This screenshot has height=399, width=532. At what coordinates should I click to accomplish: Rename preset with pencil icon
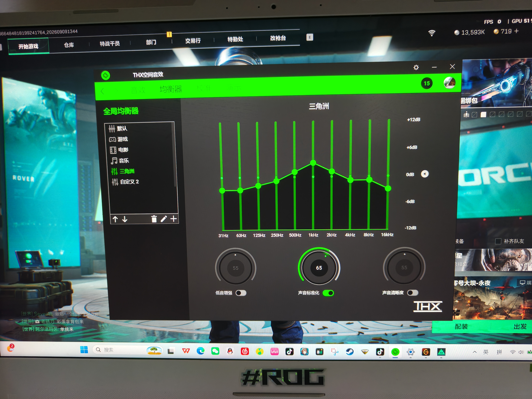[x=164, y=219]
